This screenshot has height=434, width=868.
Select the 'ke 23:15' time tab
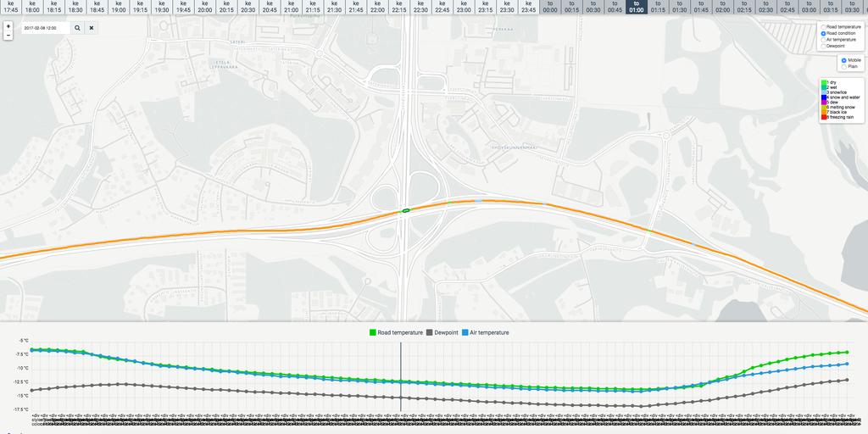[486, 7]
